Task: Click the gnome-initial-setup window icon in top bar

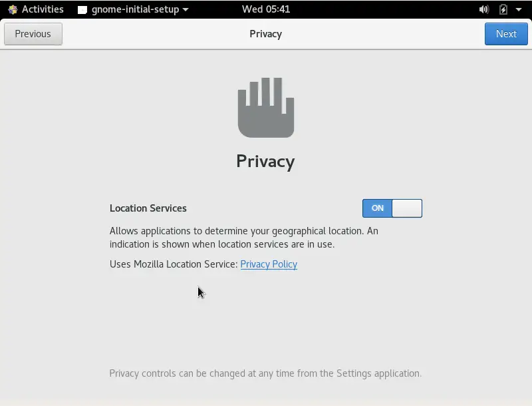Action: pos(82,10)
